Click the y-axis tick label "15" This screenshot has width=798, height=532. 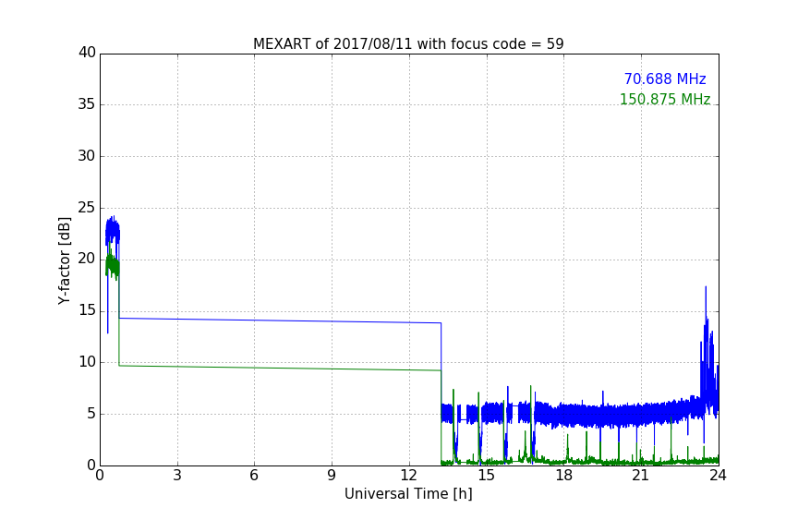[87, 310]
